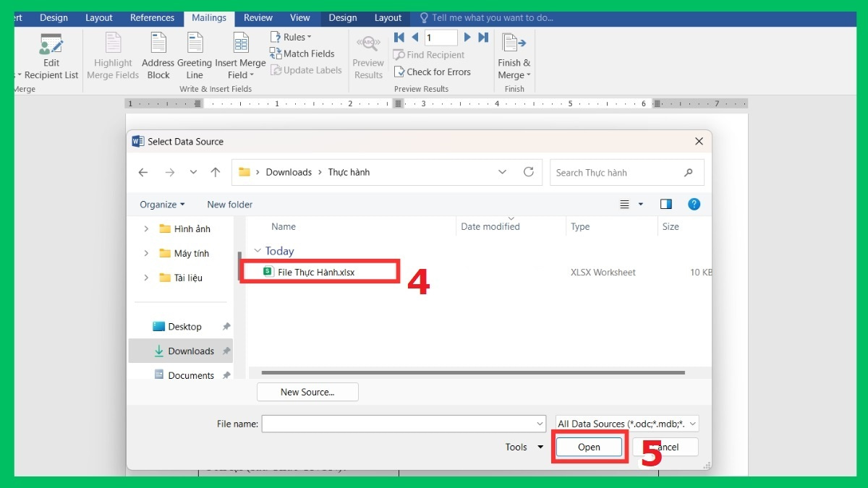This screenshot has height=488, width=868.
Task: Click the Open button
Action: (x=589, y=447)
